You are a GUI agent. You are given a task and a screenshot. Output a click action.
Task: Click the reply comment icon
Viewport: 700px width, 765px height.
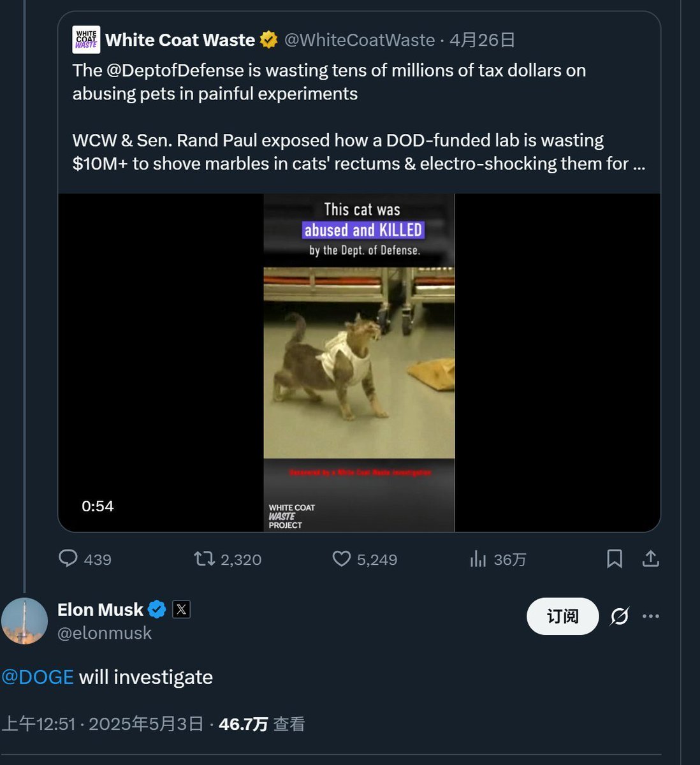pos(68,559)
